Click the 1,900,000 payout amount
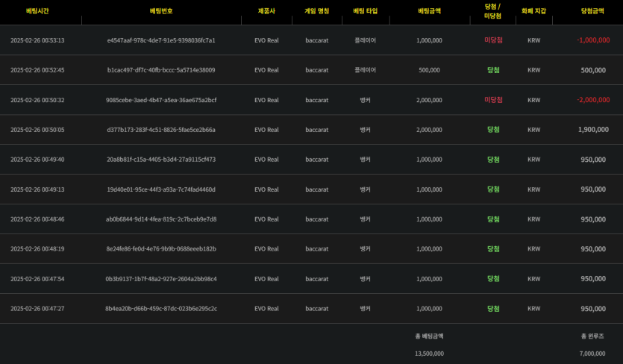Image resolution: width=623 pixels, height=364 pixels. (592, 130)
